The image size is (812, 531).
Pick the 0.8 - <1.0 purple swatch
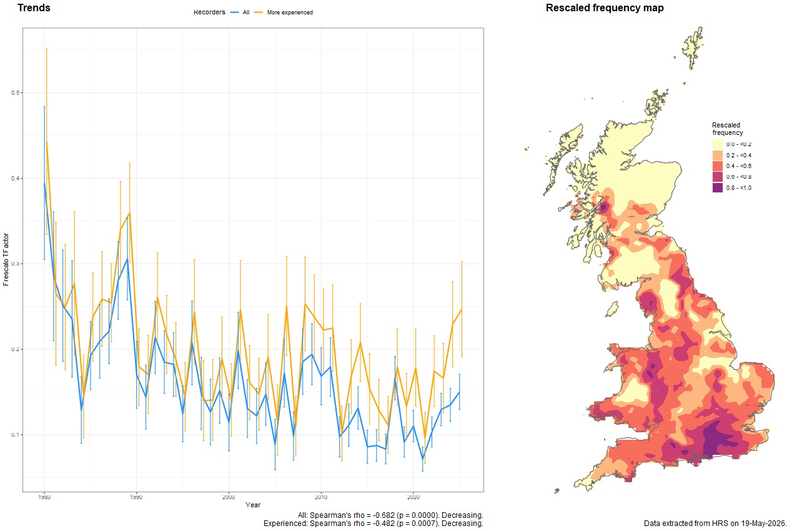click(718, 187)
